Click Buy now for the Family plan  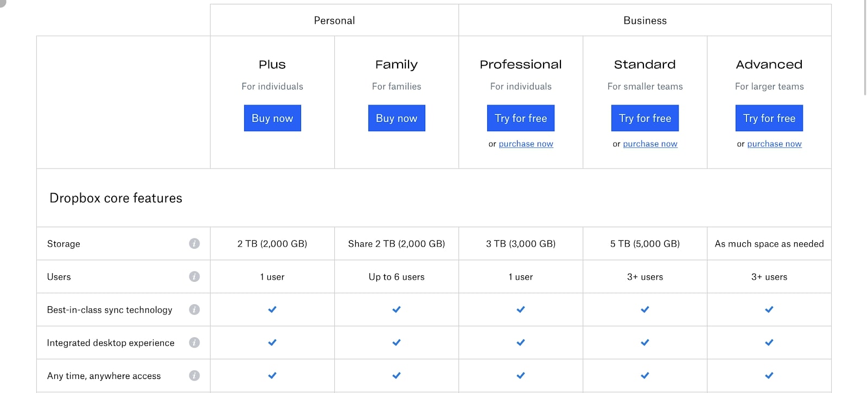click(397, 118)
